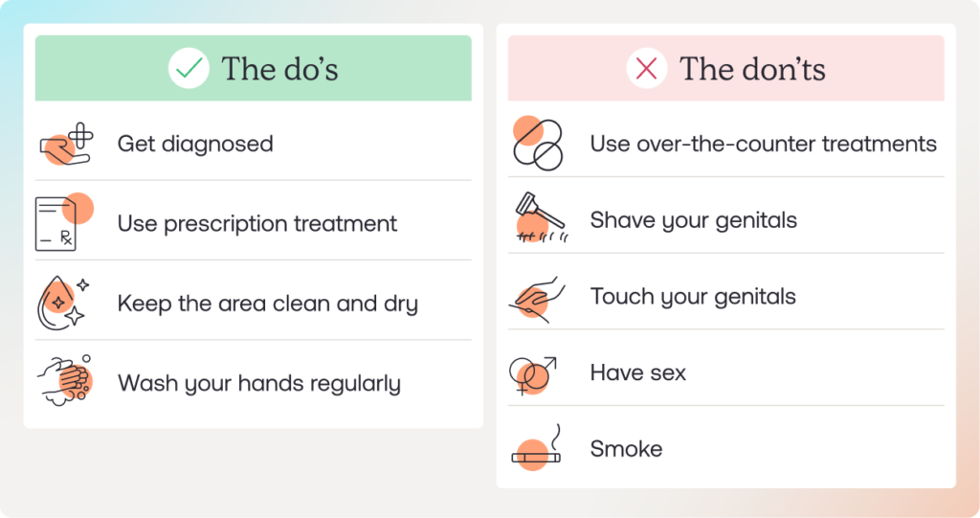Click Use prescription treatment text
Viewport: 980px width, 518px height.
coord(256,223)
